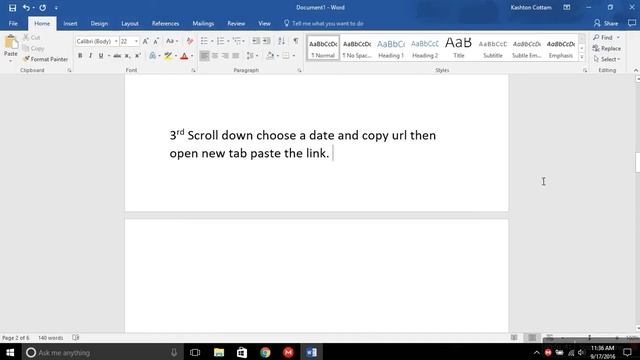Decrease paragraph indent
This screenshot has width=640, height=360.
tap(256, 41)
